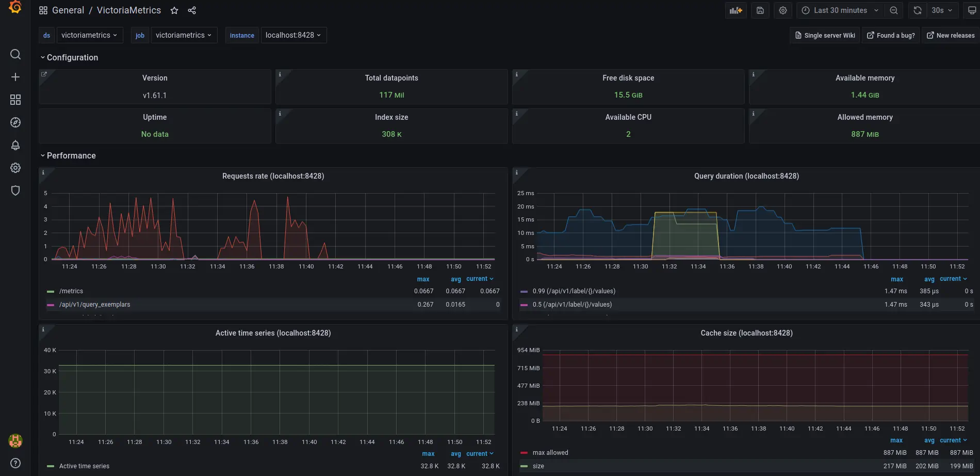Open the Alerting bell icon

pyautogui.click(x=15, y=145)
